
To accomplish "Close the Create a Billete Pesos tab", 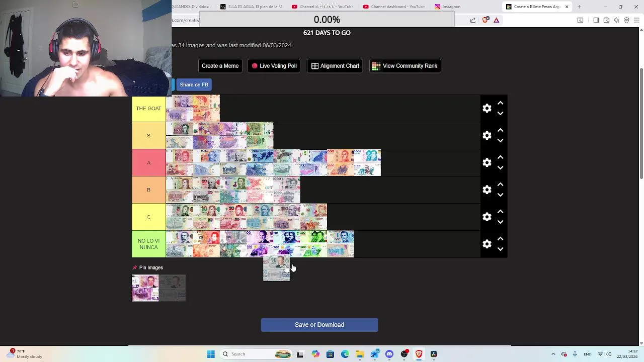I will pyautogui.click(x=567, y=7).
